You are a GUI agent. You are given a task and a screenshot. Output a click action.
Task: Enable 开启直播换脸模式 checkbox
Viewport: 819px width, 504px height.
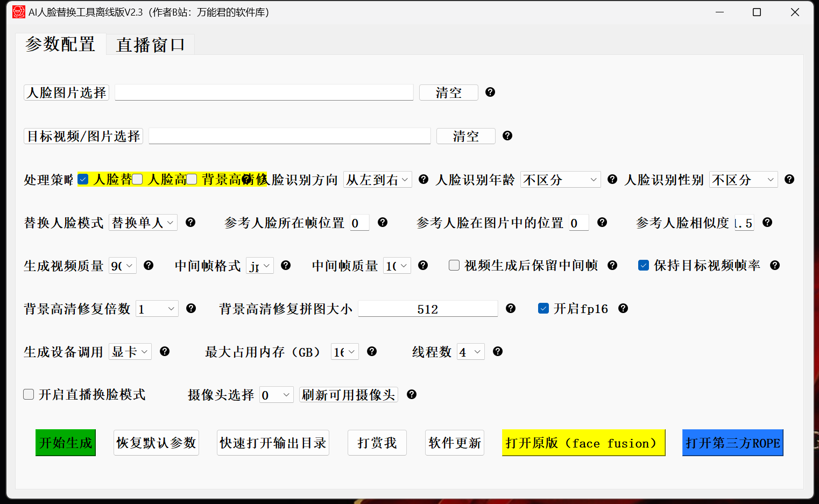pos(29,394)
